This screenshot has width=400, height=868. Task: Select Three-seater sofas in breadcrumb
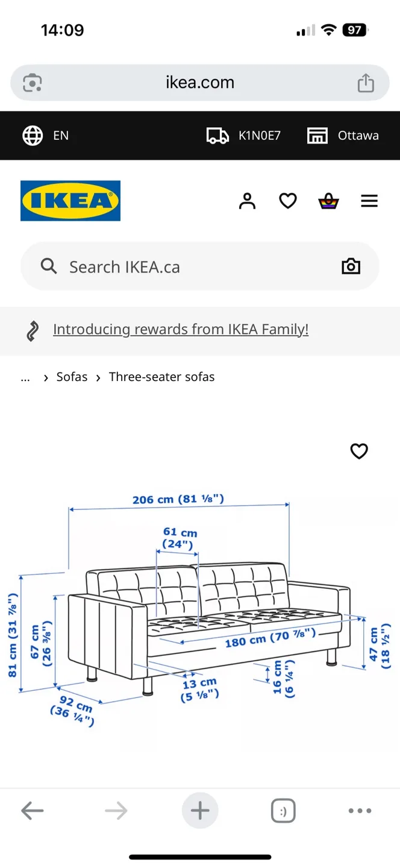pyautogui.click(x=161, y=377)
